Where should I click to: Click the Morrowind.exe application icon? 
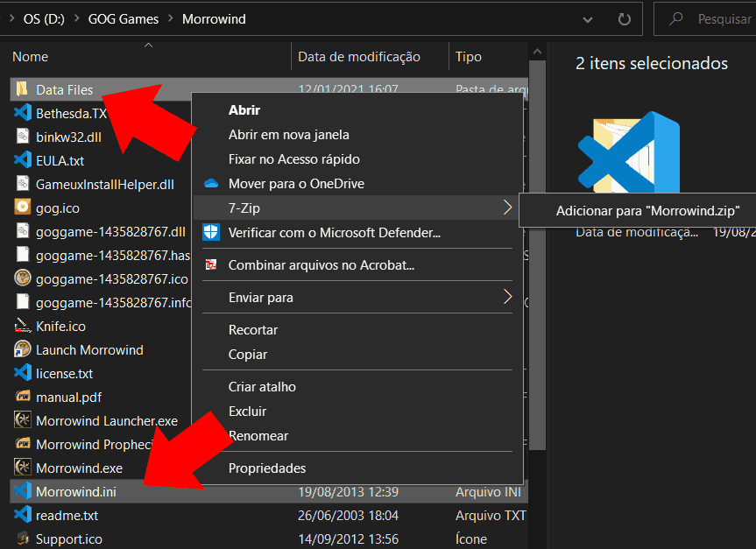point(23,468)
